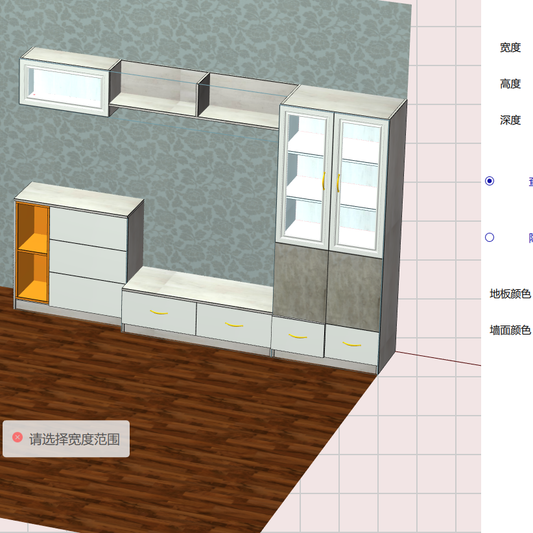Select the orange highlighted open shelf unit
This screenshot has height=533, width=533.
pyautogui.click(x=33, y=252)
